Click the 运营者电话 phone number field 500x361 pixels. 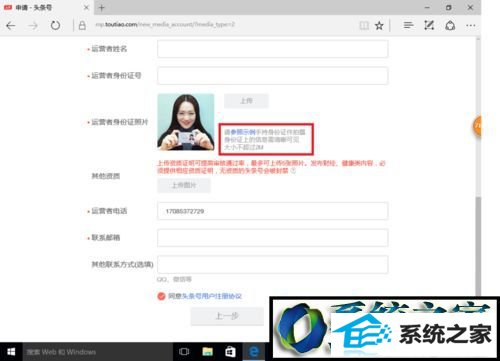click(272, 211)
